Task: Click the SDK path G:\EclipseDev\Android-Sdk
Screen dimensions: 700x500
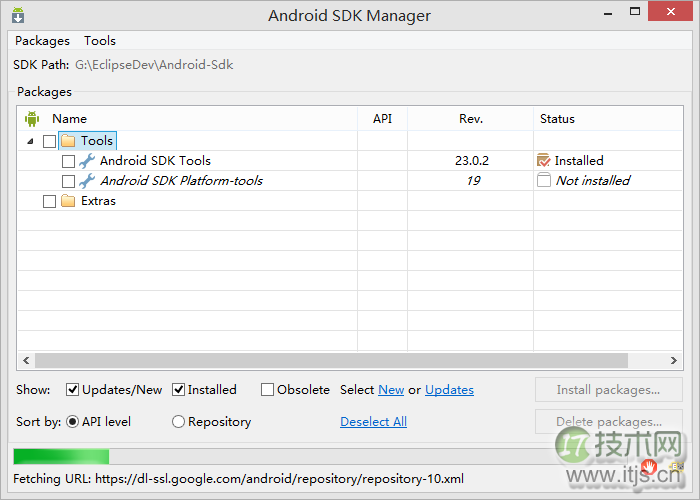Action: click(x=154, y=65)
